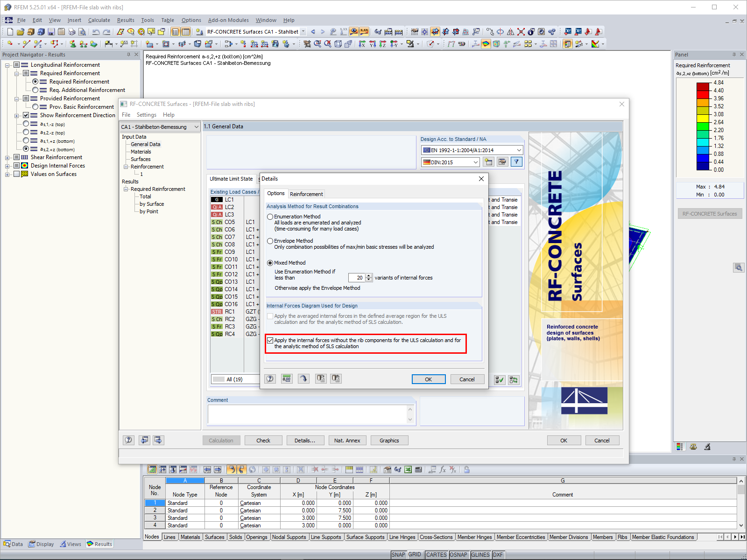The image size is (747, 560).
Task: Switch to the Reinforcement tab in Details
Action: tap(306, 194)
